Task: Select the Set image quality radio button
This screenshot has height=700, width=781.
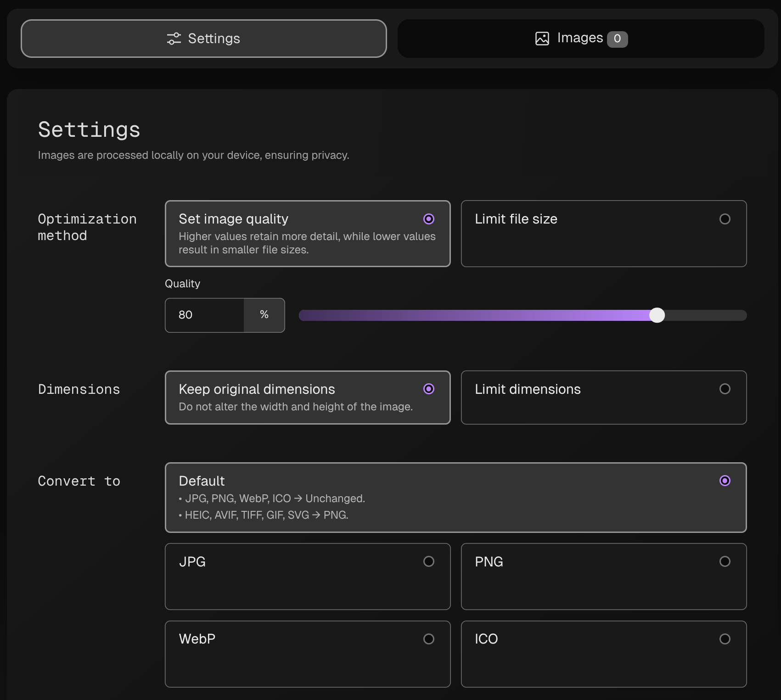Action: tap(428, 219)
